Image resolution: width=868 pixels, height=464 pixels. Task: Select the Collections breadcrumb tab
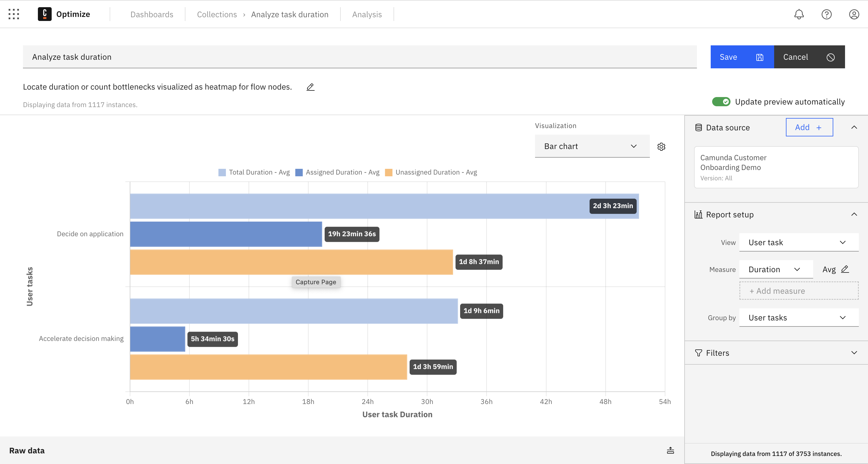point(217,14)
